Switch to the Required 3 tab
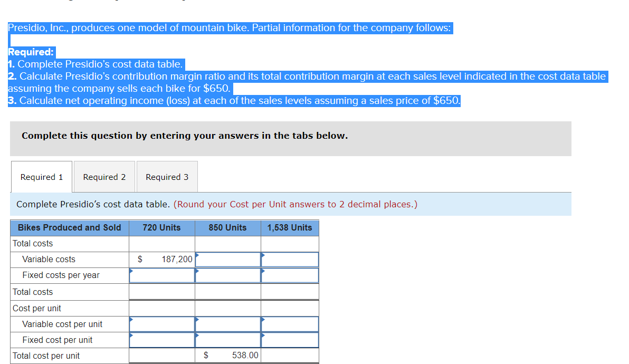Viewport: 629px width, 364px height. click(167, 177)
